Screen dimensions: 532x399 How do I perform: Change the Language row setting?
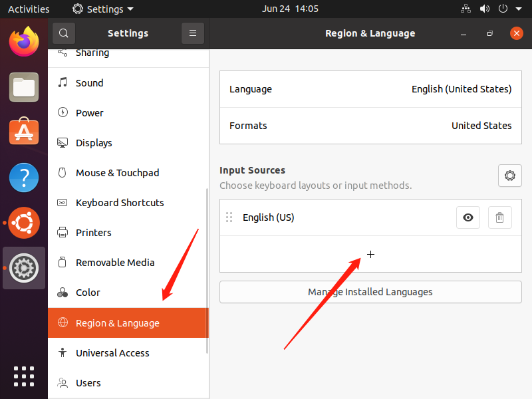(370, 89)
